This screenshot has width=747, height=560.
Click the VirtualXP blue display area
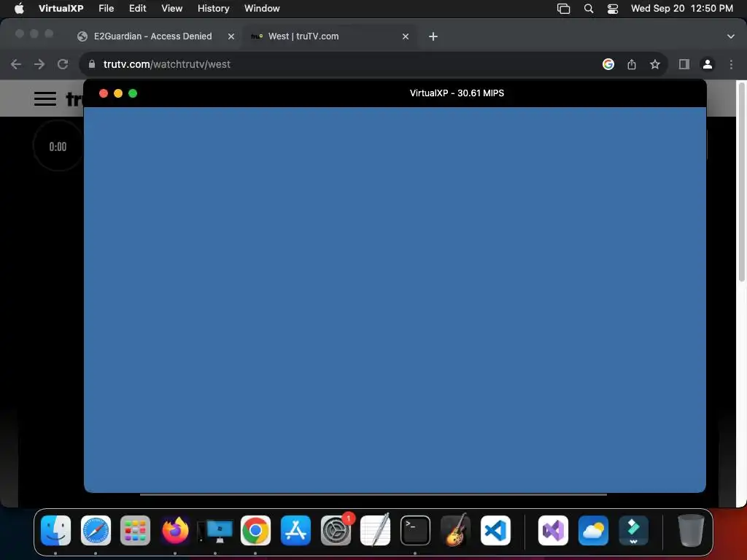395,300
